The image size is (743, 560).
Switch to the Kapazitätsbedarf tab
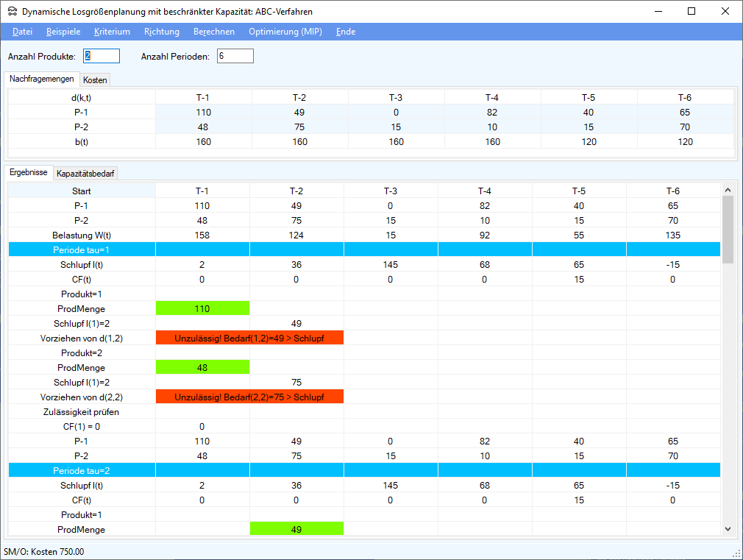(x=86, y=174)
